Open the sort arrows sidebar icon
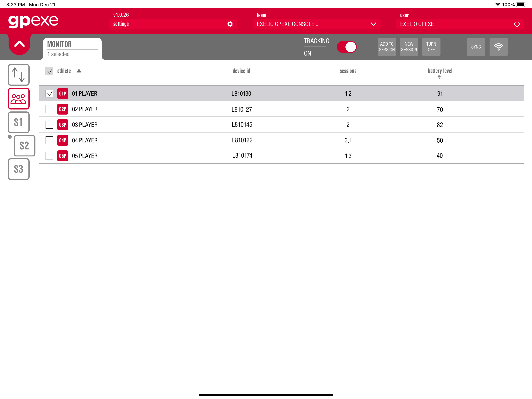 (18, 75)
